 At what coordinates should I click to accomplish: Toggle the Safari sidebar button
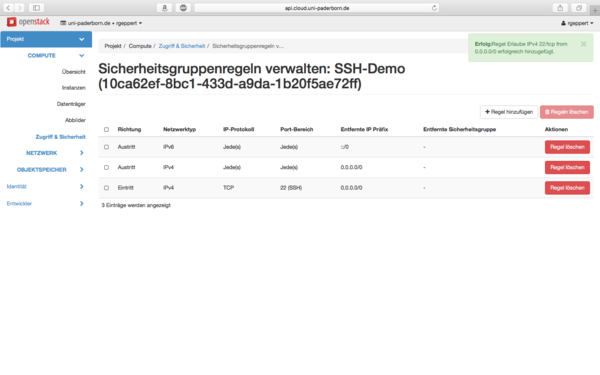tap(36, 8)
